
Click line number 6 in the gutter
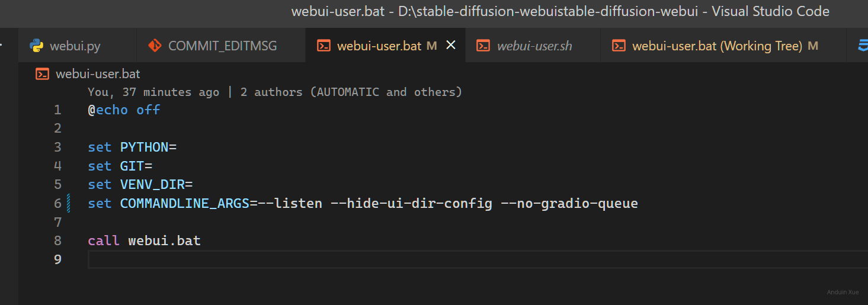point(57,204)
